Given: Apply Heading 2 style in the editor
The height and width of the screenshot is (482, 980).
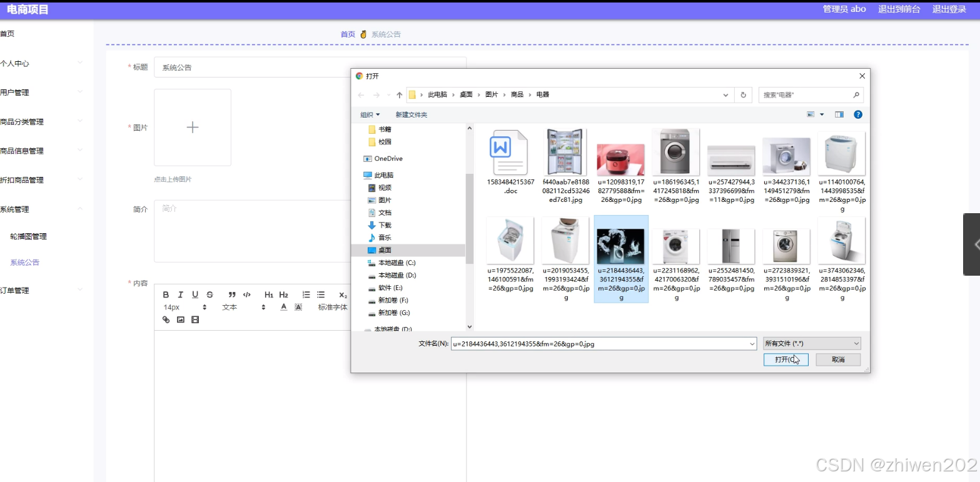Looking at the screenshot, I should [284, 295].
